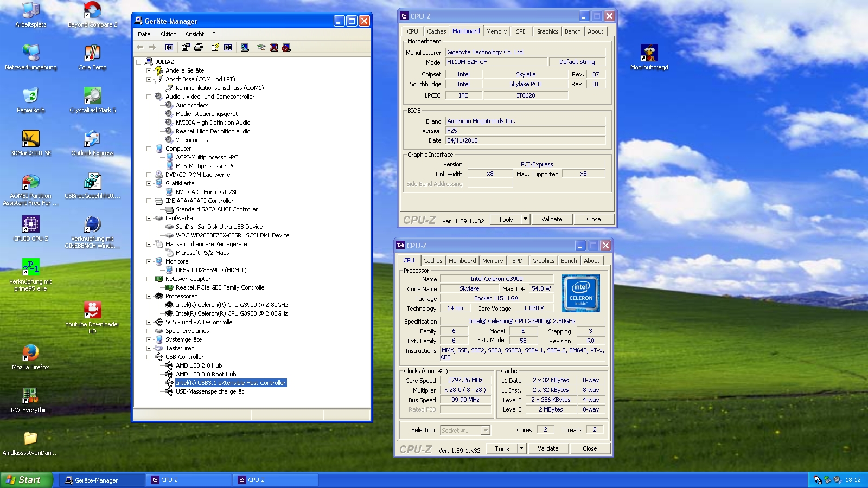Collapse the JULIA2 root node
This screenshot has width=868, height=488.
coord(138,62)
